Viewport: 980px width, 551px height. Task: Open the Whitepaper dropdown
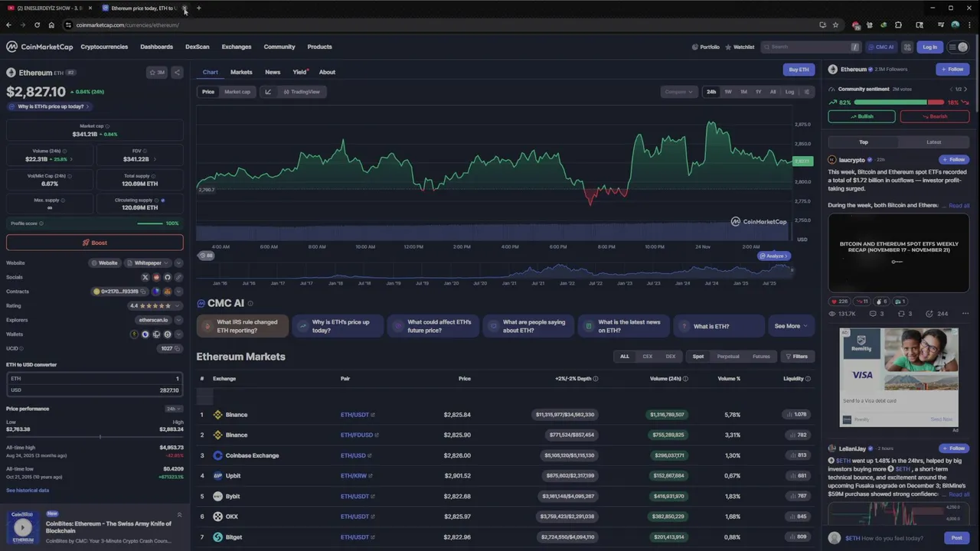point(148,263)
